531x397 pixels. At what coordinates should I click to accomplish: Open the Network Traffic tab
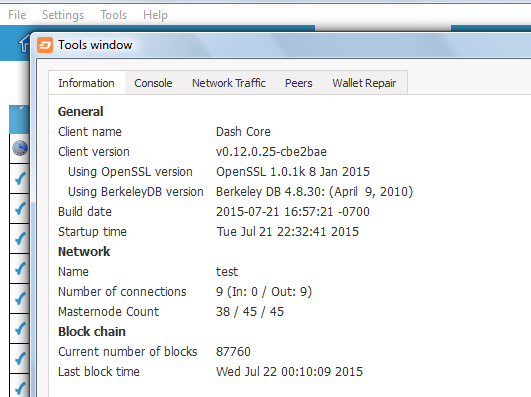[x=229, y=83]
